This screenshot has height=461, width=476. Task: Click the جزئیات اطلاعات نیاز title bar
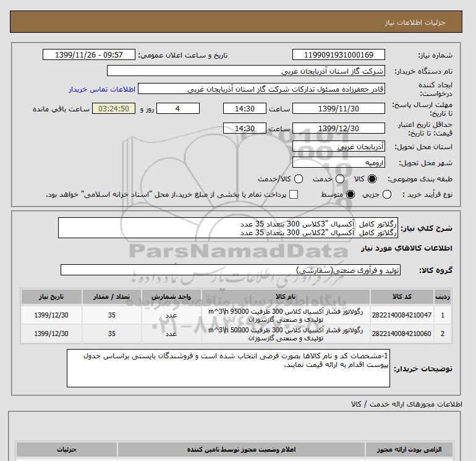[236, 22]
